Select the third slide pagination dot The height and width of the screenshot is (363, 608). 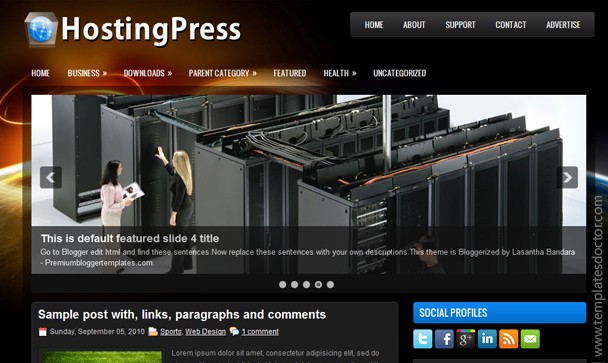coord(306,285)
